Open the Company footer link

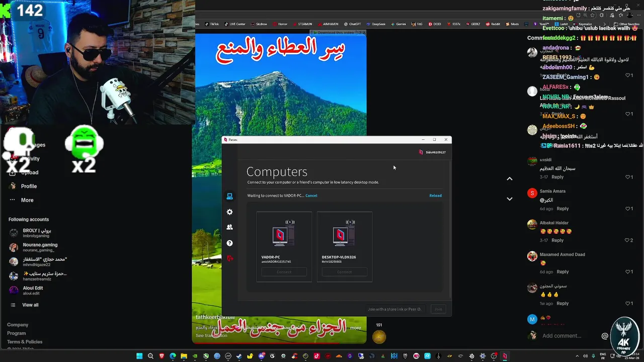pyautogui.click(x=18, y=325)
